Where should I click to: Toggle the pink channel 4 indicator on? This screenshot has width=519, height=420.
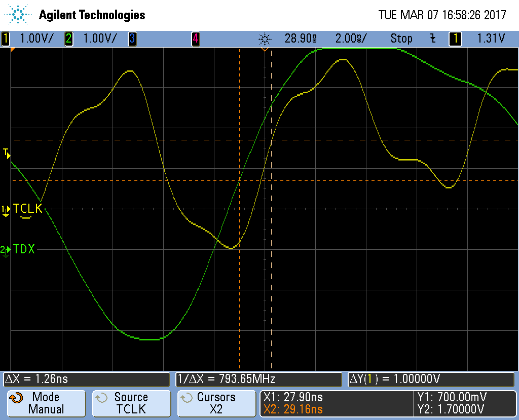195,39
